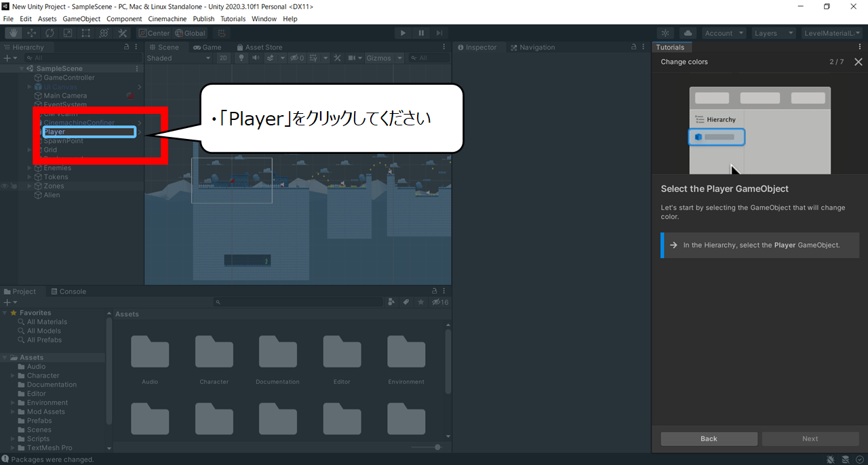Switch to the Game tab
This screenshot has width=868, height=465.
(208, 47)
